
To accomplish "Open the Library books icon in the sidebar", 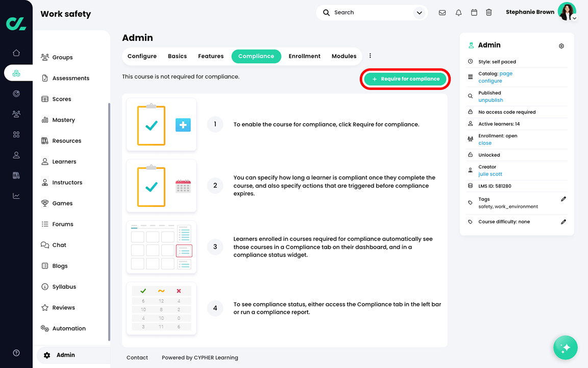I will 16,175.
